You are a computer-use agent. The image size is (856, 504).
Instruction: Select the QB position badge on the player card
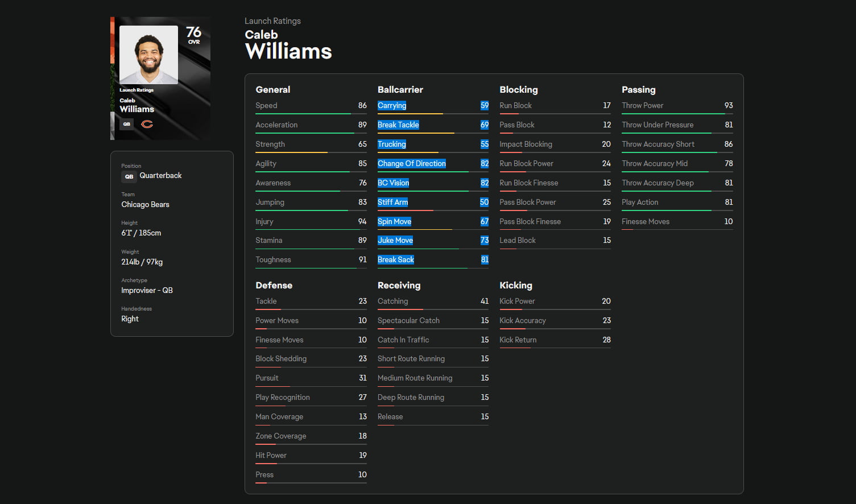point(126,124)
